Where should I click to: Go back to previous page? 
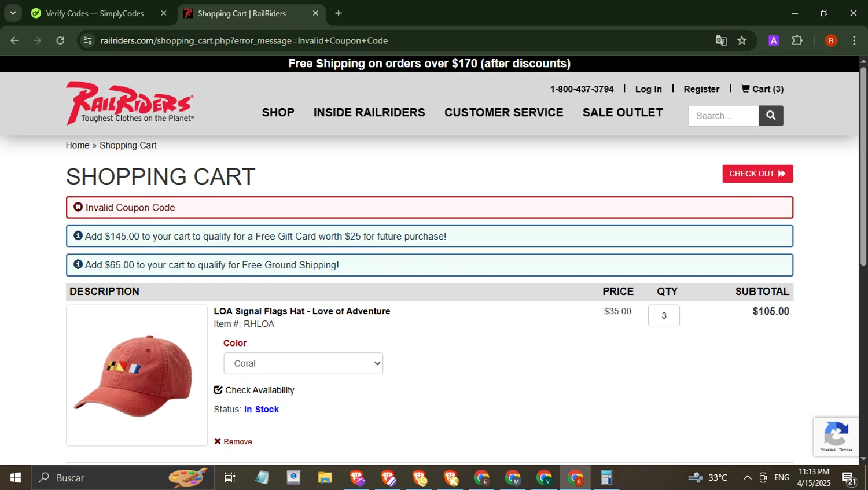pyautogui.click(x=14, y=40)
